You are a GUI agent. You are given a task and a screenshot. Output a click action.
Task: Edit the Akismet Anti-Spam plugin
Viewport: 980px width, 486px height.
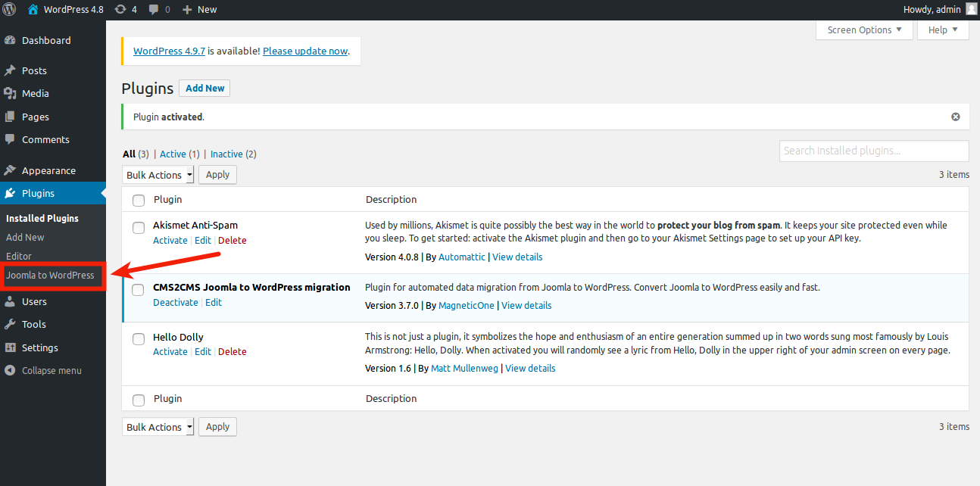point(203,240)
